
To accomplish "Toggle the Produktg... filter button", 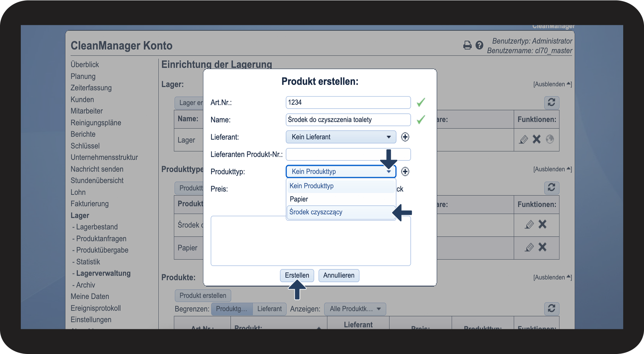I will coord(231,309).
